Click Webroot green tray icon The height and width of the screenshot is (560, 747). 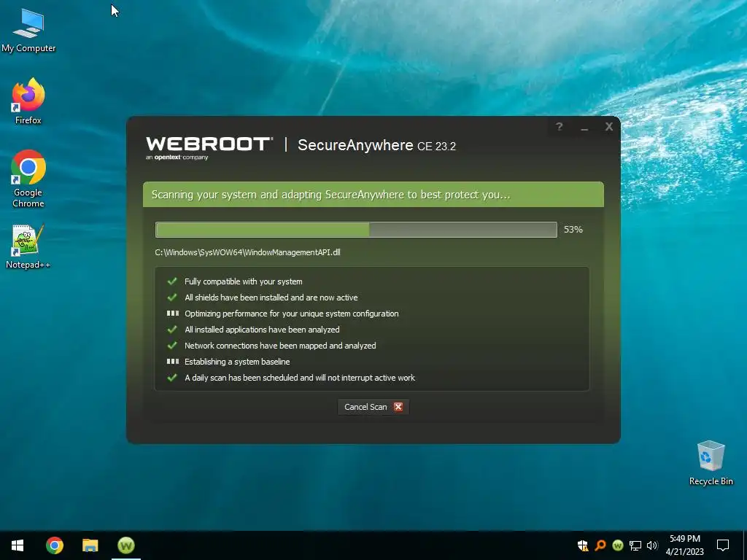(618, 545)
